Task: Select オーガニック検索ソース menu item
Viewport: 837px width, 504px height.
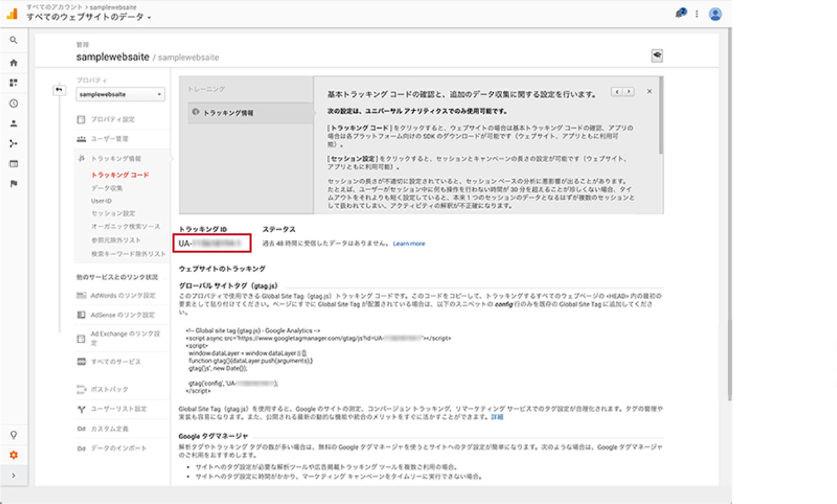Action: tap(126, 227)
